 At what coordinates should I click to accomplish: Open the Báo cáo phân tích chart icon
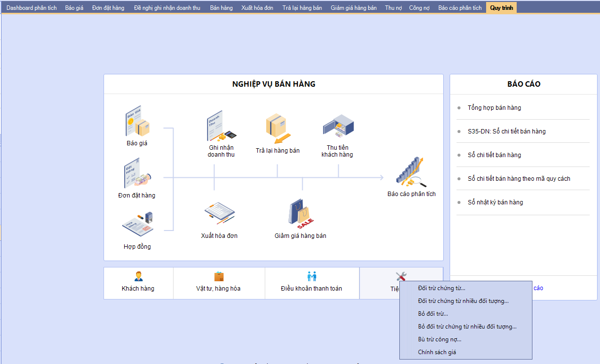coord(411,172)
